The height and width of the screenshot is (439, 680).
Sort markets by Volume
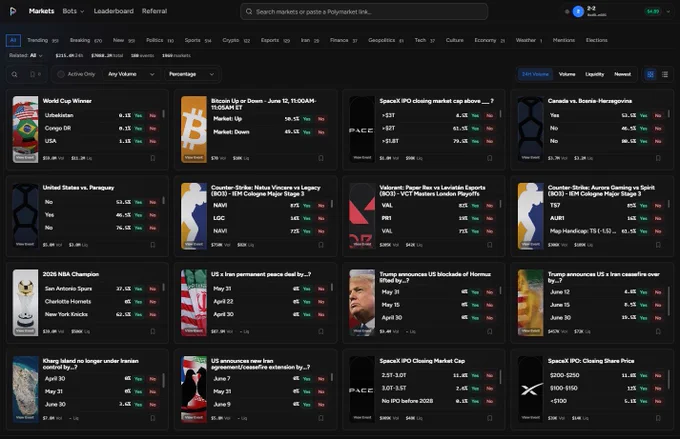[x=567, y=74]
